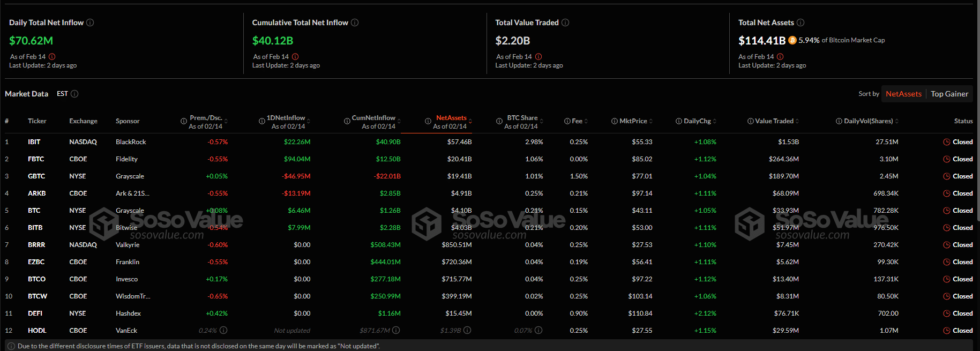The image size is (980, 351).
Task: Click the EZBC ticker
Action: (x=36, y=262)
